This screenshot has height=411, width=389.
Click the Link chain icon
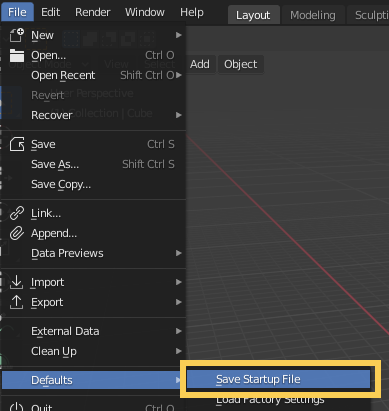click(x=17, y=213)
